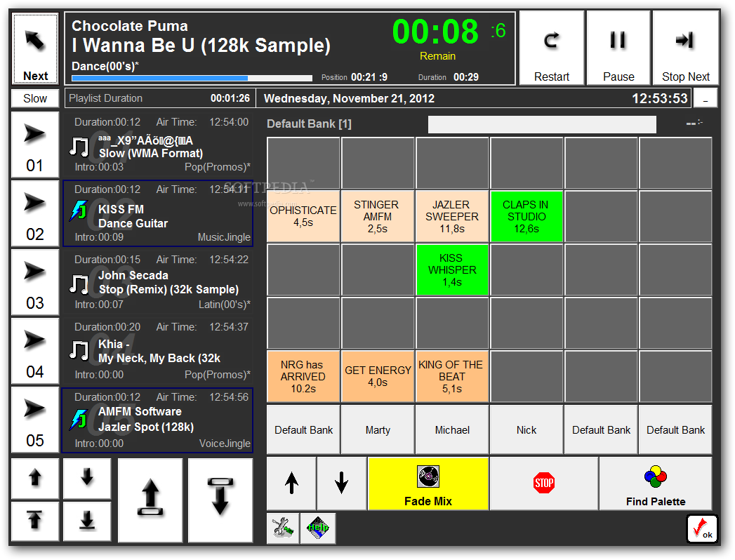Move playlist item down one with small arrow
735x560 pixels.
pos(87,479)
